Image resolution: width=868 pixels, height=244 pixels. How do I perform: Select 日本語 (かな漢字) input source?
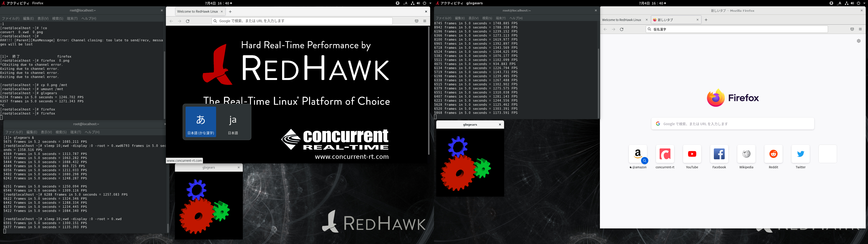tap(201, 122)
